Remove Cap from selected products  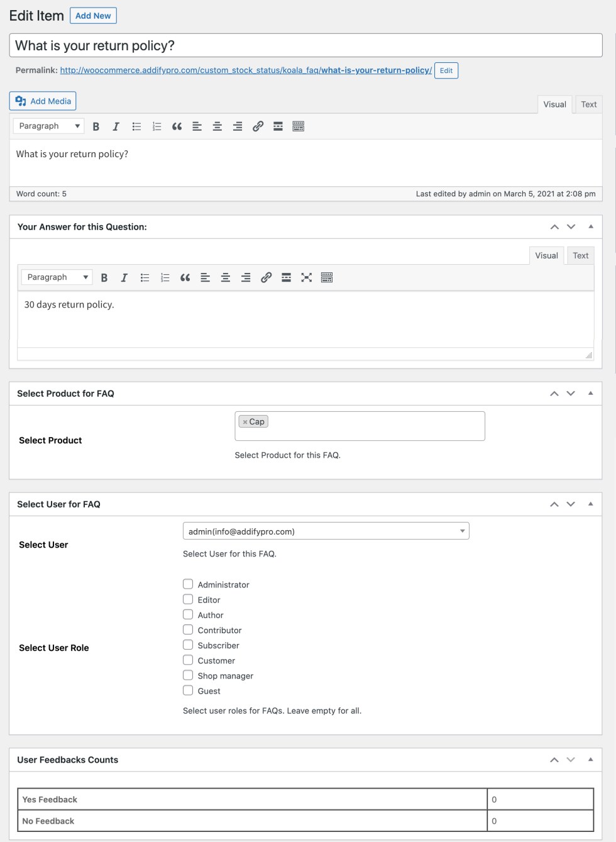tap(245, 421)
